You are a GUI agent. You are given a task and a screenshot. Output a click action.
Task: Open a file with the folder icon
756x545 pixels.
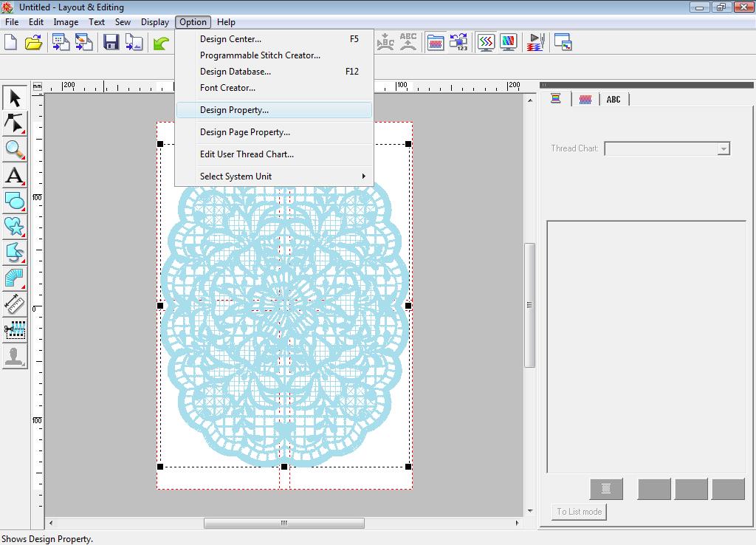point(33,42)
